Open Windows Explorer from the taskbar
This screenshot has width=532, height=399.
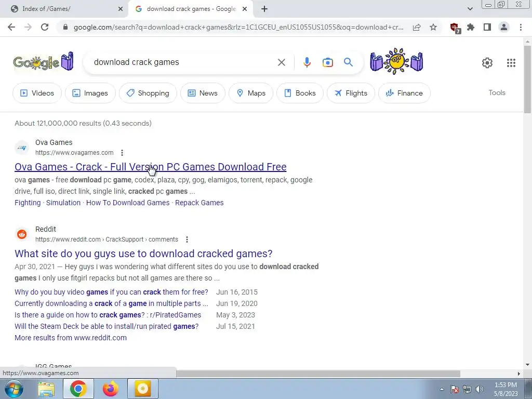(x=46, y=389)
